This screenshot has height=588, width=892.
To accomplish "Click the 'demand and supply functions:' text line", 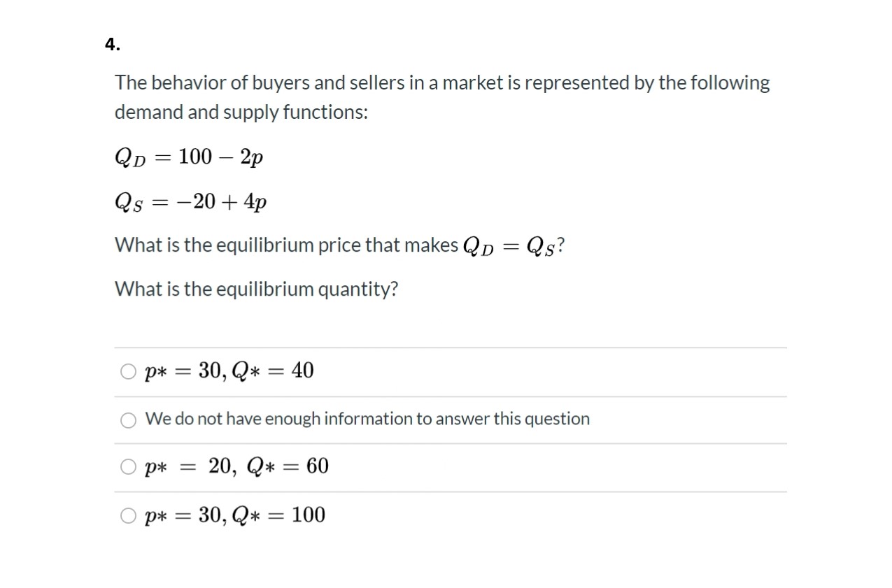I will coord(241,112).
